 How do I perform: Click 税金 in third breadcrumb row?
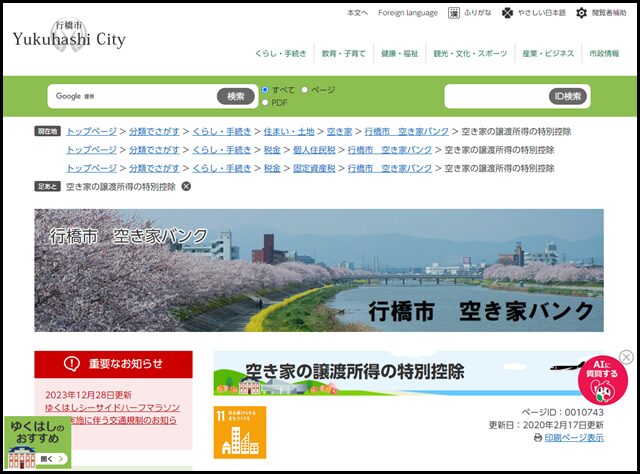(272, 168)
